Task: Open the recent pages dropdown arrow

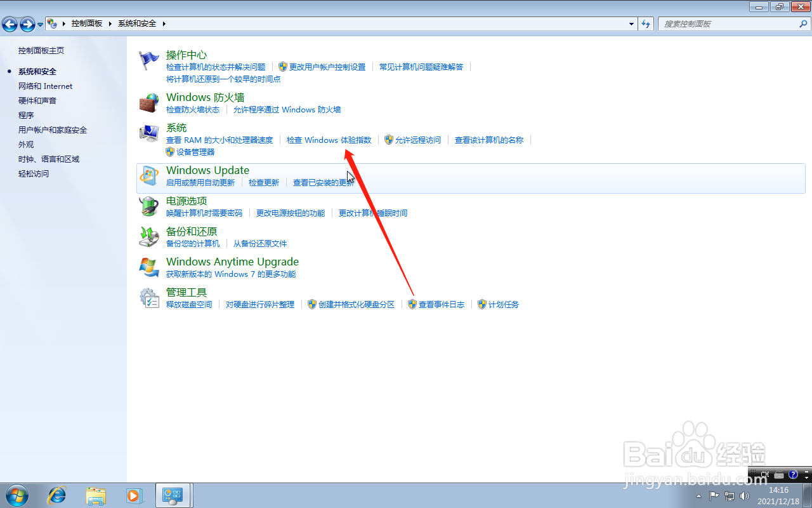Action: (x=41, y=24)
